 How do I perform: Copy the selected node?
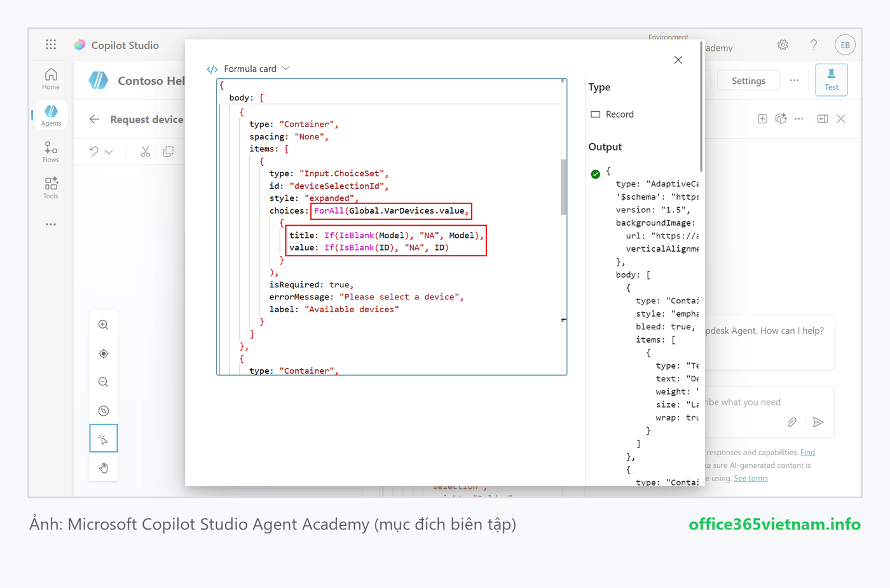(168, 151)
